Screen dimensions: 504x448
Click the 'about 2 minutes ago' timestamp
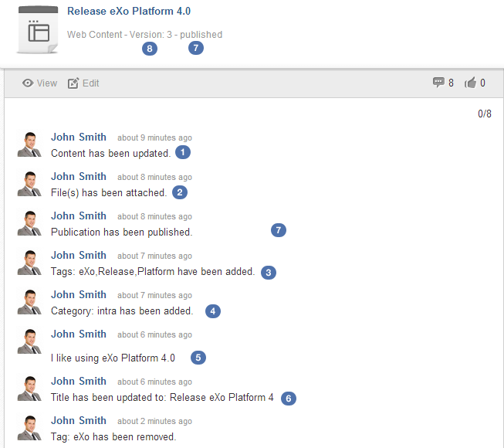pyautogui.click(x=154, y=421)
